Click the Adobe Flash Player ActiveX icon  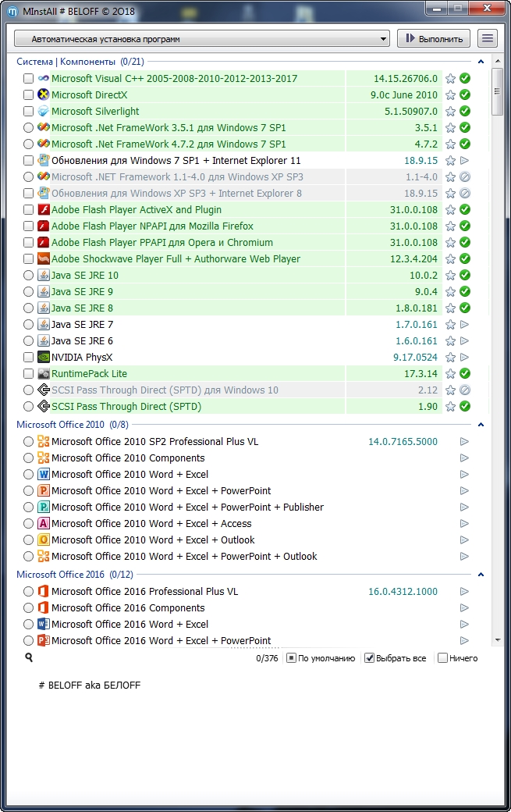click(44, 210)
